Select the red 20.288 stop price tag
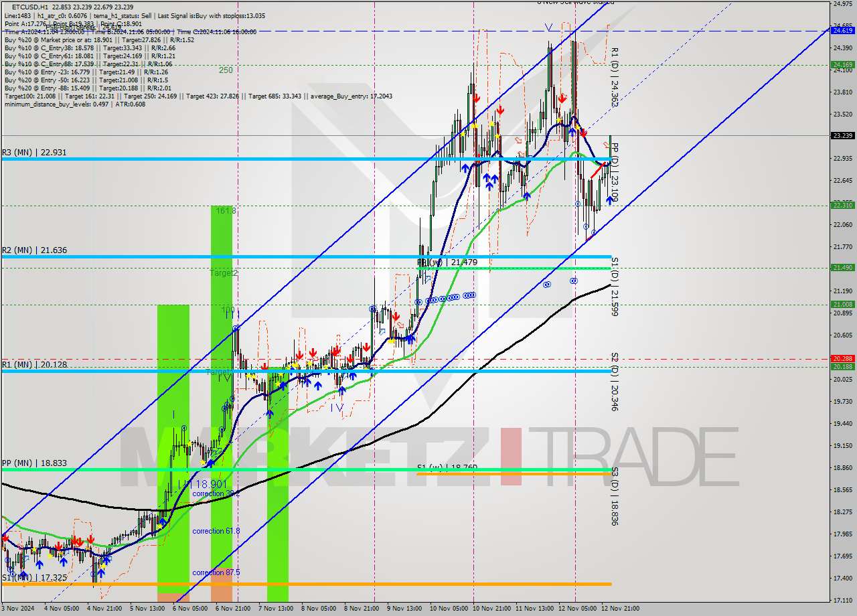 (x=842, y=359)
